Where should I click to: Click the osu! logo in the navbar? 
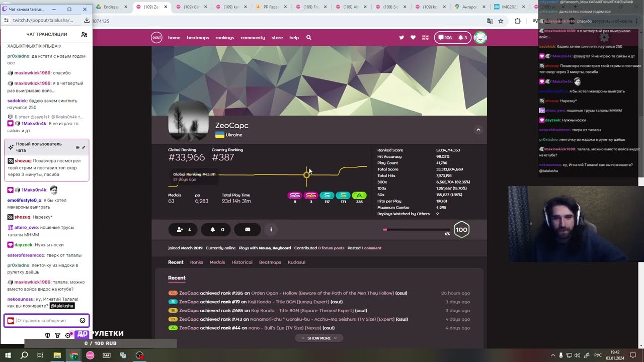156,38
